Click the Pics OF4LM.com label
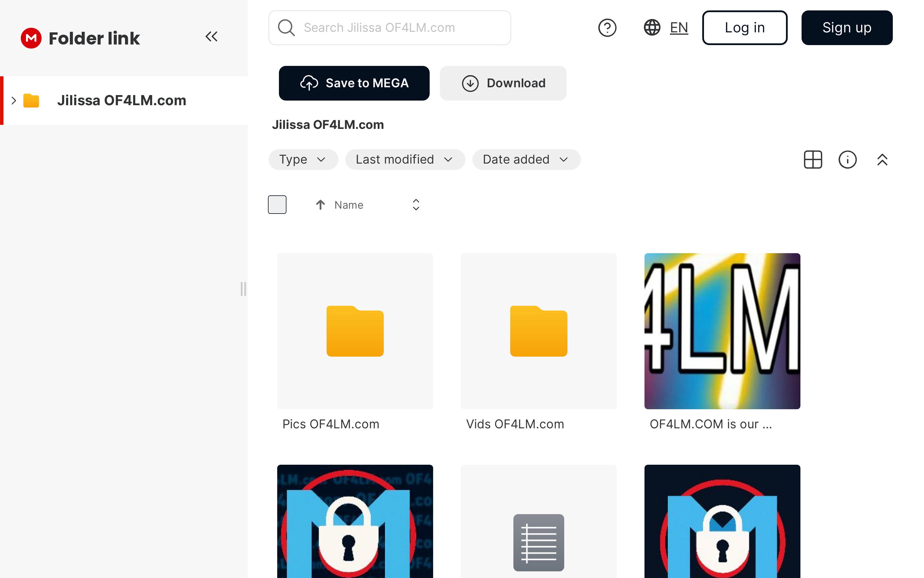Image resolution: width=924 pixels, height=578 pixels. pos(331,424)
